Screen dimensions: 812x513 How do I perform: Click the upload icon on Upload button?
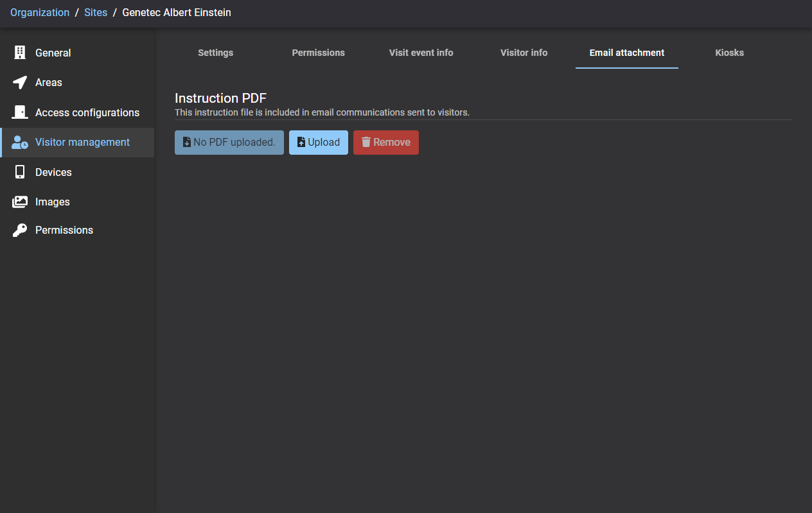point(301,143)
